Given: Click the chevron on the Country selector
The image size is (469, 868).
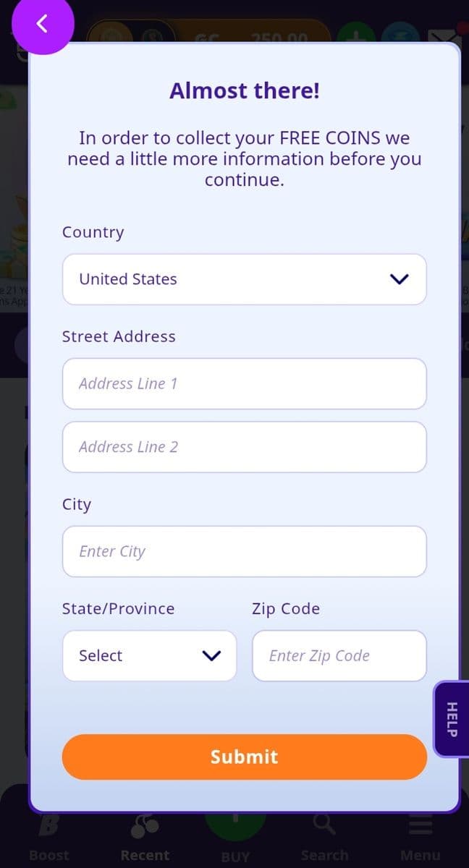Looking at the screenshot, I should tap(400, 279).
